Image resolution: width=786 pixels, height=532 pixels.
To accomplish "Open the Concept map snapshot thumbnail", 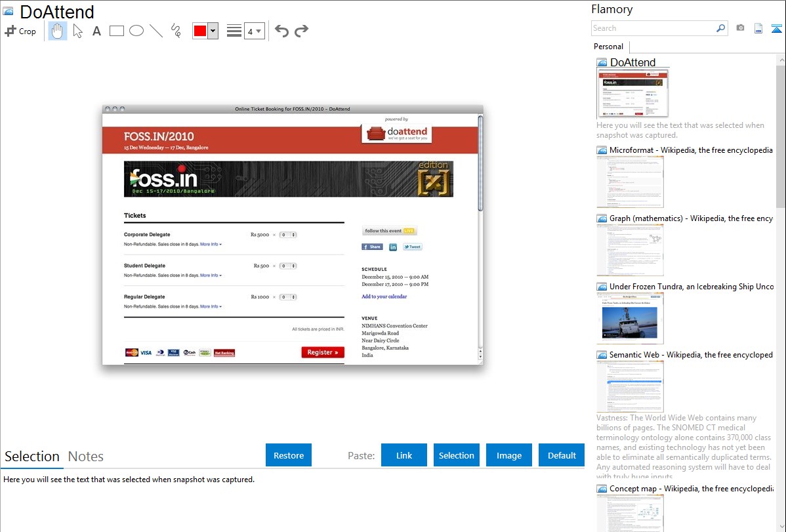I will coord(630,514).
